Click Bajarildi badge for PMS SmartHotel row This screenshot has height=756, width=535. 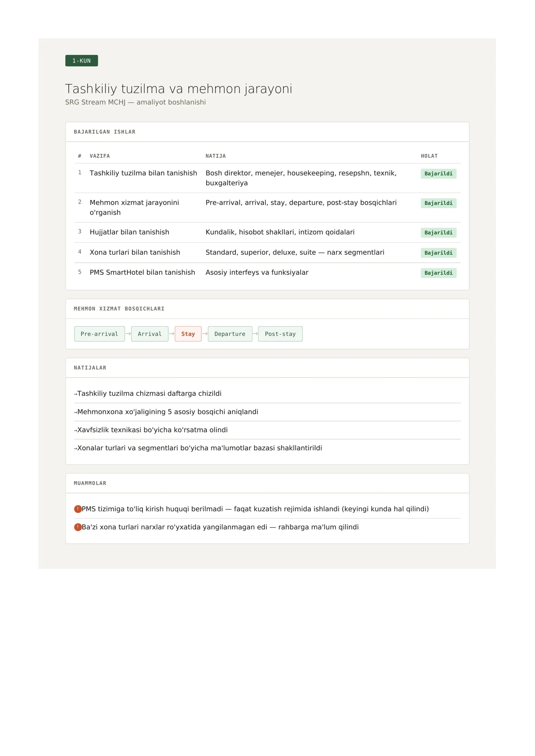coord(438,273)
